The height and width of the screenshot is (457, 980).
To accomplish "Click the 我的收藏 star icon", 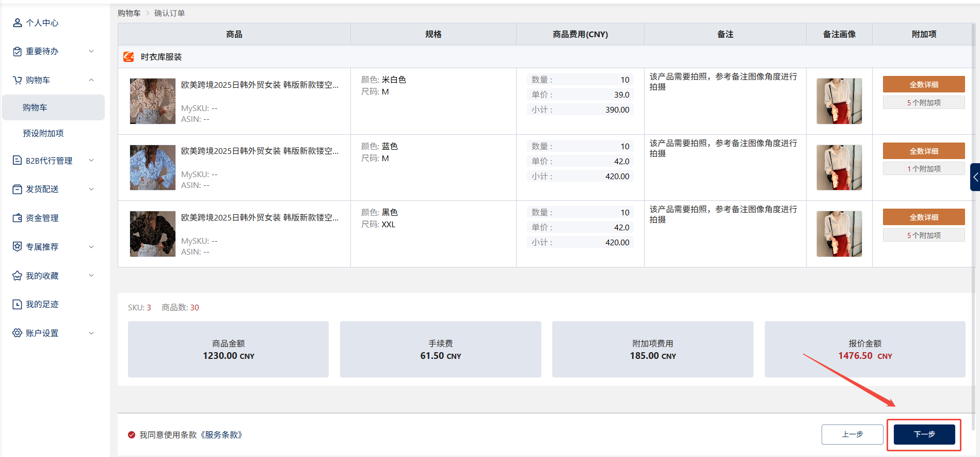I will [17, 276].
